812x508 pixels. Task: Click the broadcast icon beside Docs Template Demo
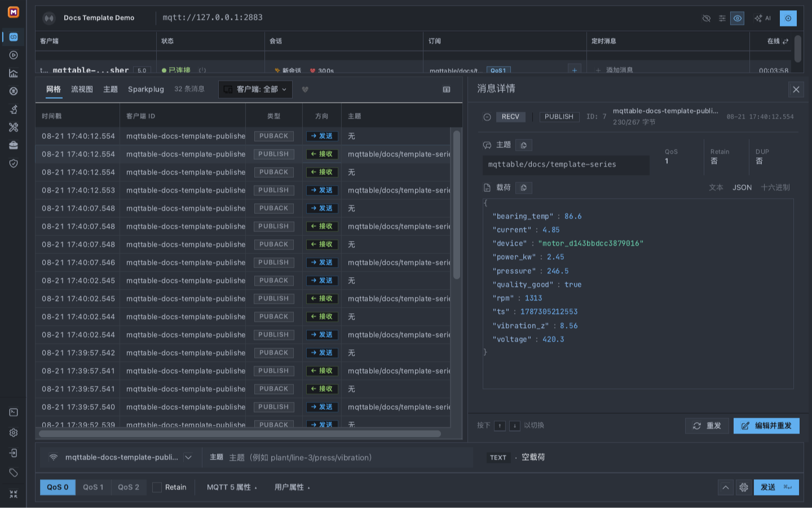pos(50,18)
